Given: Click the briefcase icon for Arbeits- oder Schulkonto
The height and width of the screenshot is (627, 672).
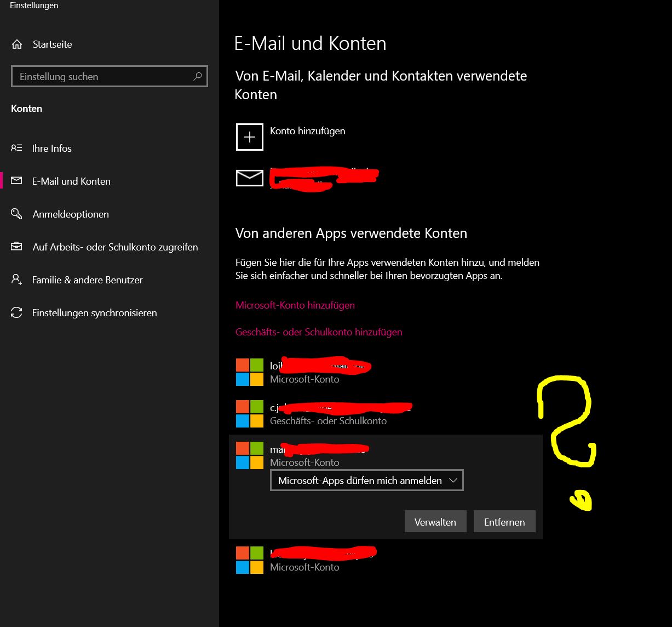Looking at the screenshot, I should 17,247.
